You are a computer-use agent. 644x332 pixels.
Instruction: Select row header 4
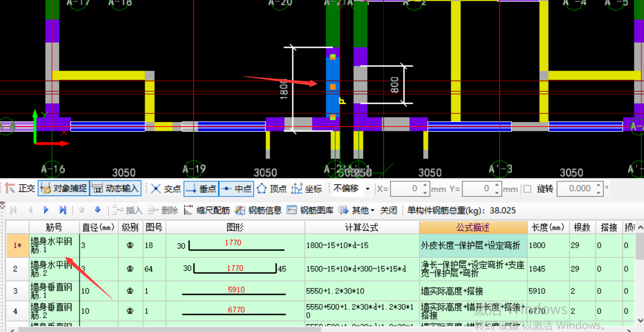click(x=18, y=311)
